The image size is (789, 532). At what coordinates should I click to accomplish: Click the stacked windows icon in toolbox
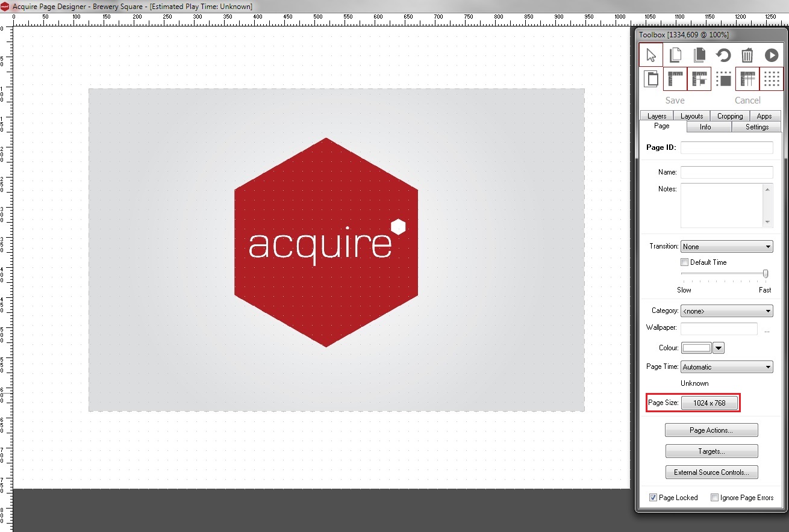651,79
